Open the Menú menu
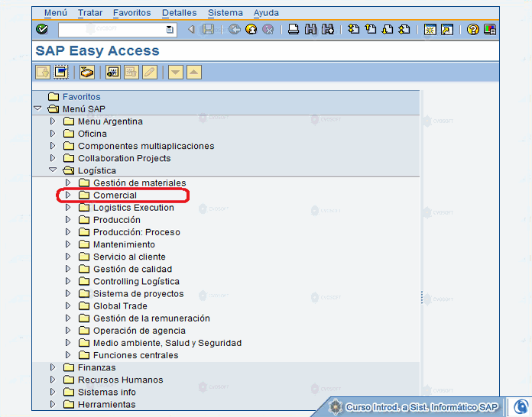The image size is (532, 417). (56, 13)
